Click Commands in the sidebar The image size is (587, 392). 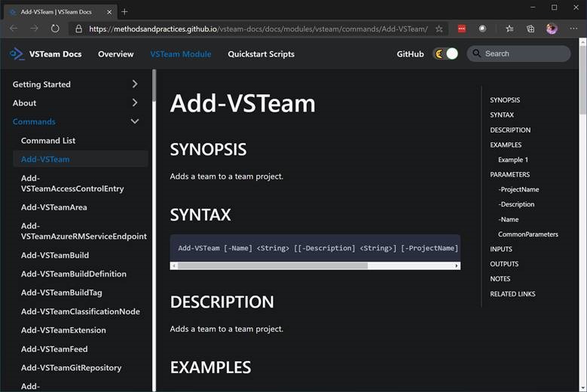[34, 121]
